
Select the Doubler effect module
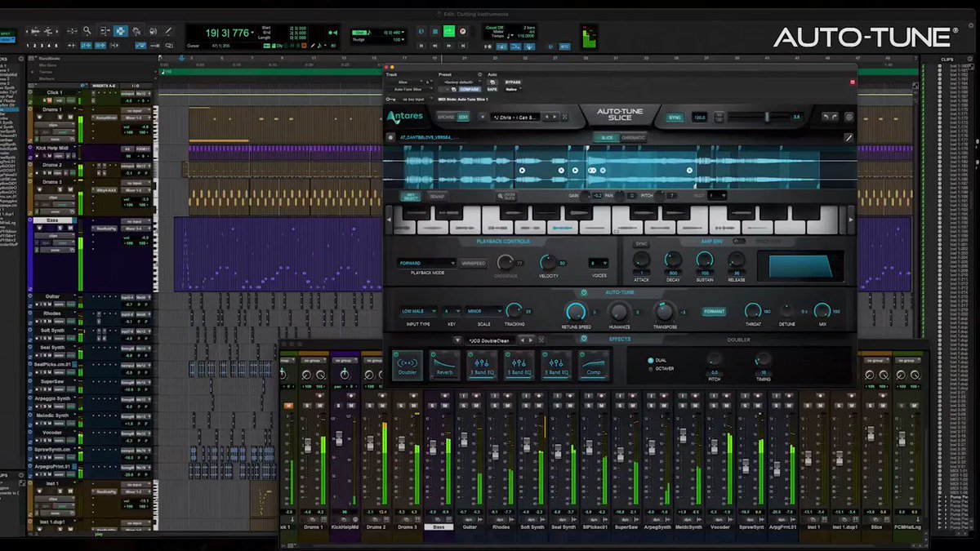(408, 365)
